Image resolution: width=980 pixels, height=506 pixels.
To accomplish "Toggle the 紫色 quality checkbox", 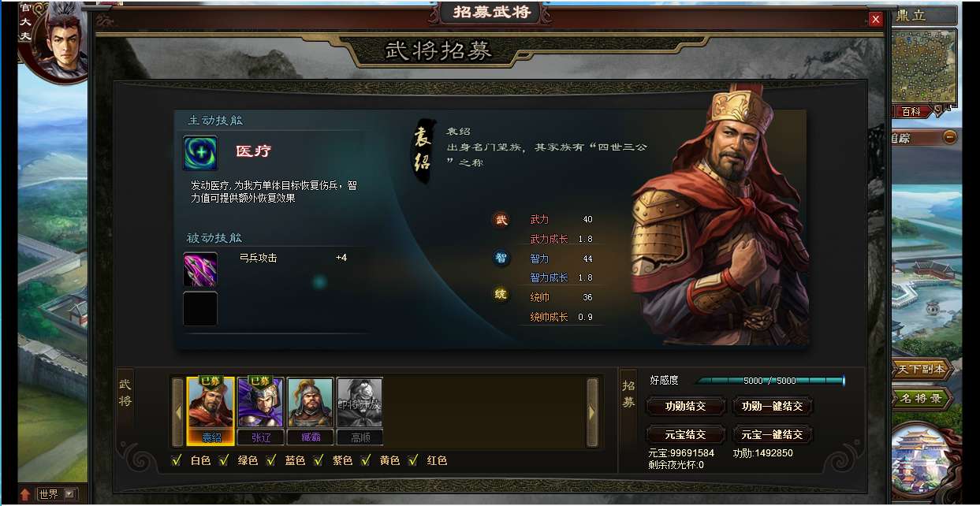I will tap(319, 460).
